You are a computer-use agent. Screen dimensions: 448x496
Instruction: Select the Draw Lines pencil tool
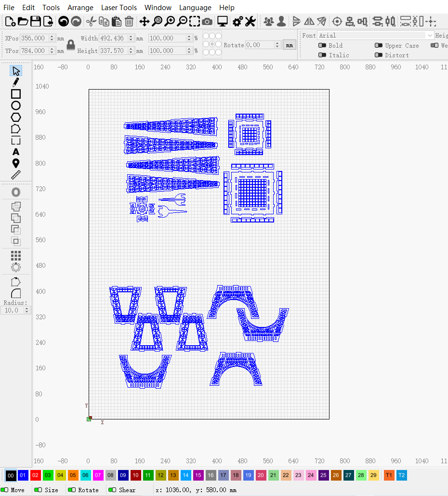pyautogui.click(x=16, y=82)
